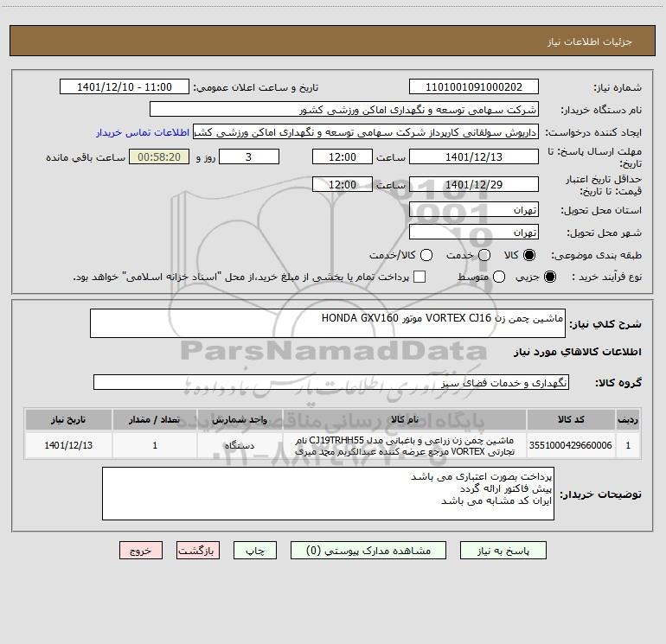Select the کالا/خدمت radio button
The image size is (666, 644).
426,255
